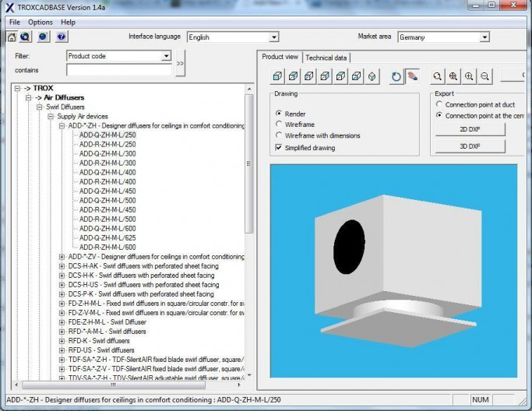This screenshot has height=411, width=532.
Task: Click the zoom-to-fit crosshair magnifier icon
Action: click(453, 76)
